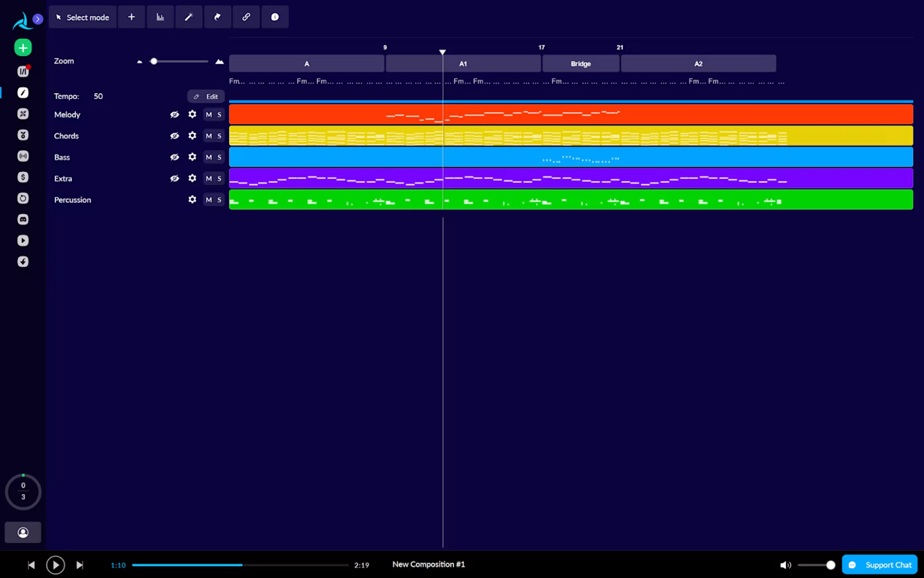Solo the Chords track
924x578 pixels.
click(x=220, y=136)
